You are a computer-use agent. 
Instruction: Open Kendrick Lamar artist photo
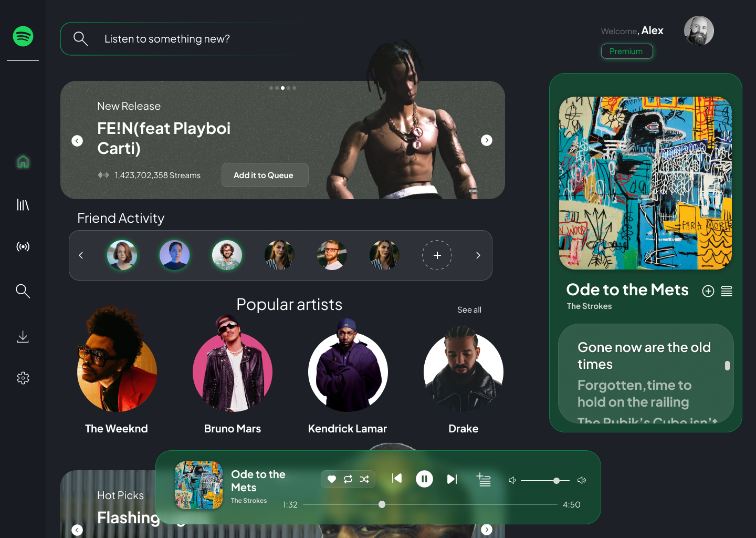pos(348,367)
